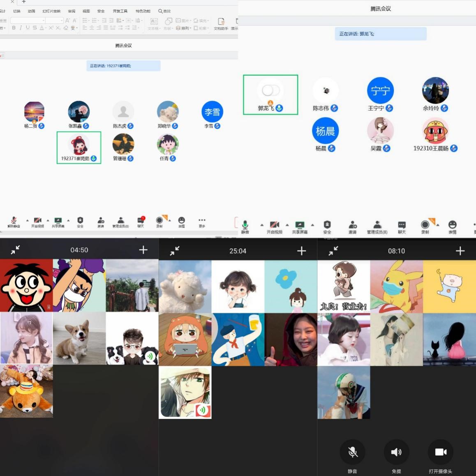Open the Invite icon in right meeting toolbar
Image resolution: width=476 pixels, height=476 pixels.
353,225
